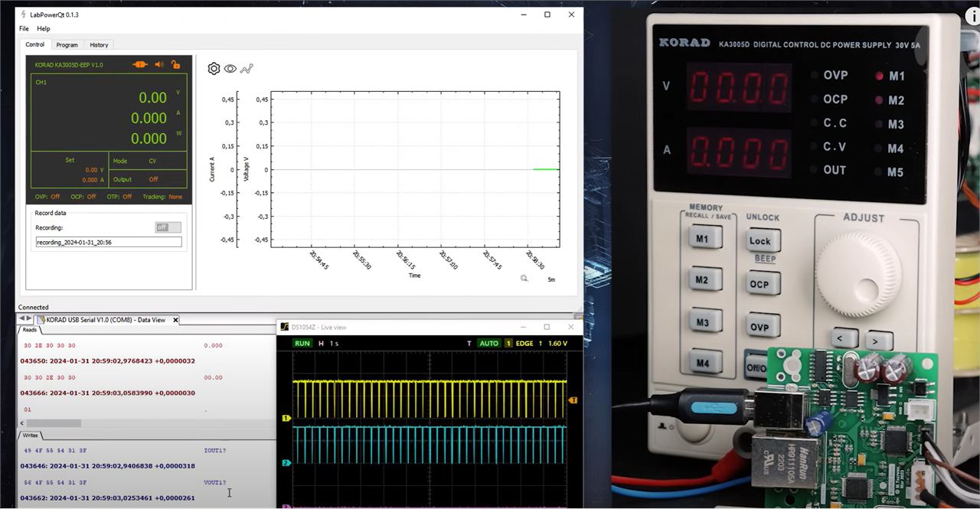Screen dimensions: 980x509
Task: Click the magnifier icon below the graph
Action: tap(524, 279)
